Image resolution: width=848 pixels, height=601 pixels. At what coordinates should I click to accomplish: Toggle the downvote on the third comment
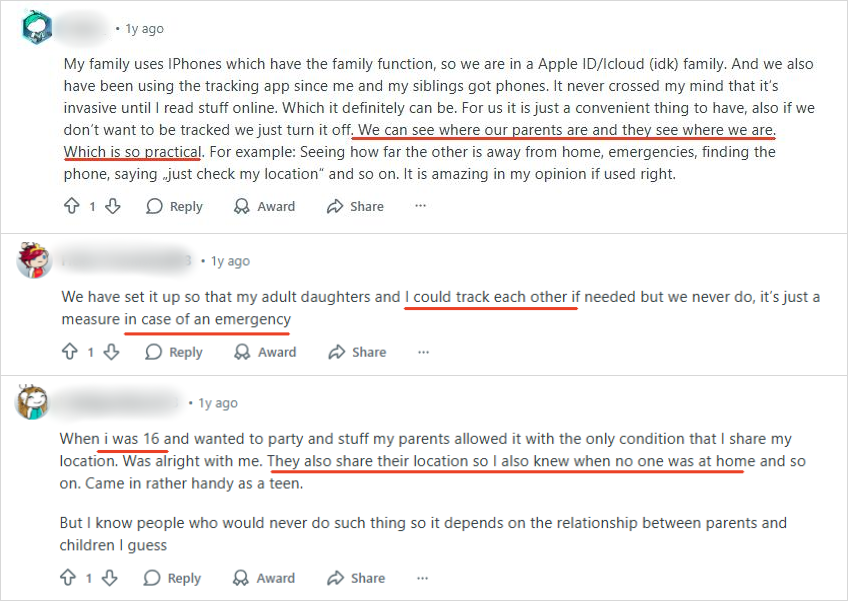point(110,577)
